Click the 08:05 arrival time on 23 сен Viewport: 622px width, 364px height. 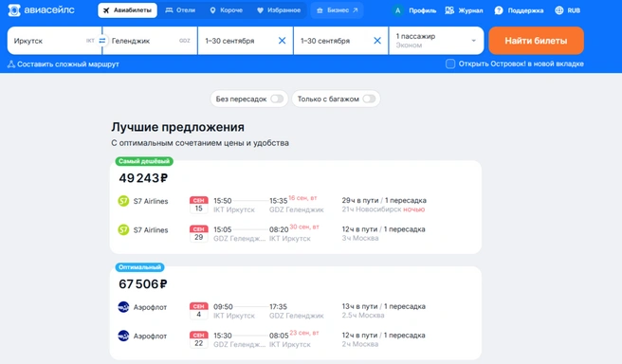[x=279, y=336]
